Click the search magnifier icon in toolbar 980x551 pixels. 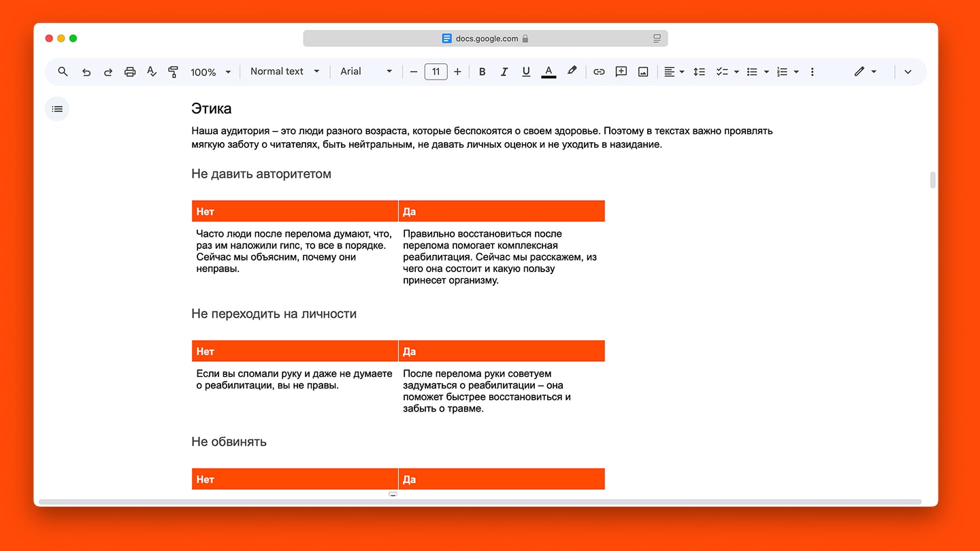(x=63, y=71)
